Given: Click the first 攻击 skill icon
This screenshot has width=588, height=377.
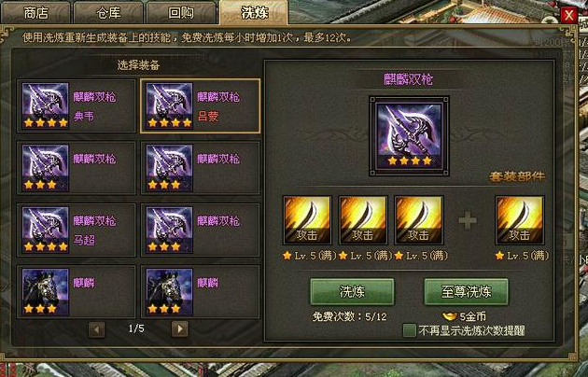Looking at the screenshot, I should pos(307,220).
